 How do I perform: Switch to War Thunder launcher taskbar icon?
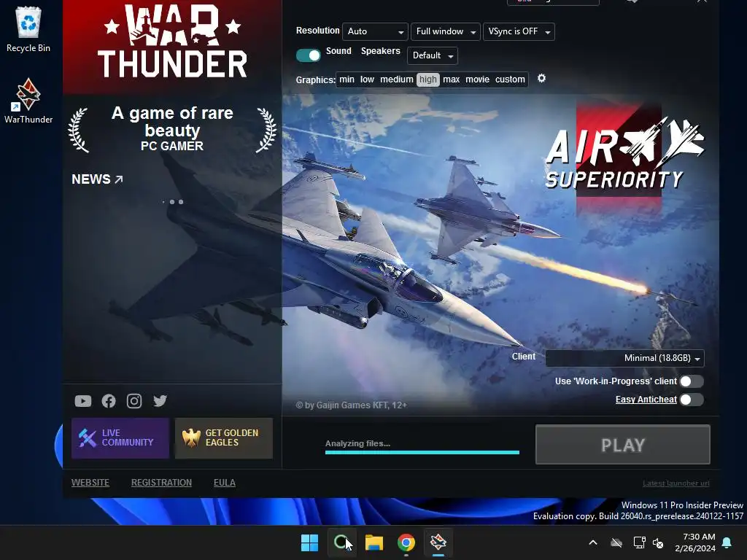438,542
